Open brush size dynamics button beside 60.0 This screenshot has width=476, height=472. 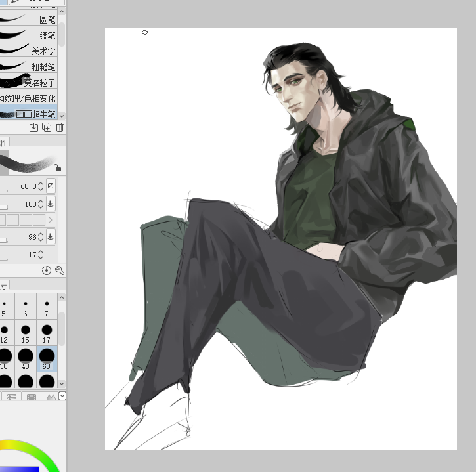[x=51, y=186]
